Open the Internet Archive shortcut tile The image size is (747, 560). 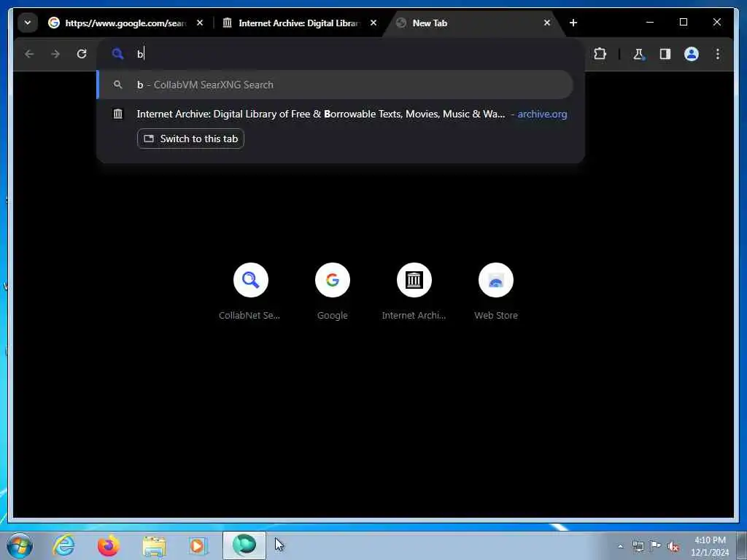pos(414,292)
